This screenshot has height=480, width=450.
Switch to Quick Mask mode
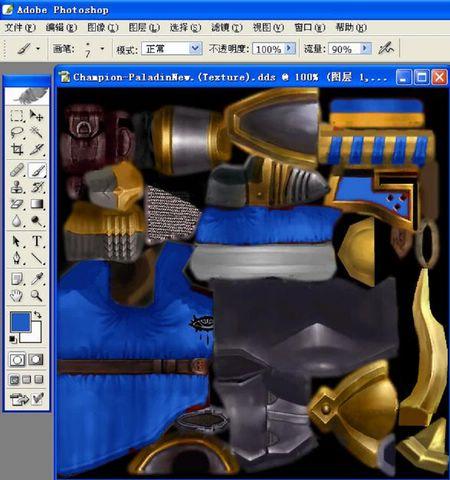pyautogui.click(x=36, y=360)
